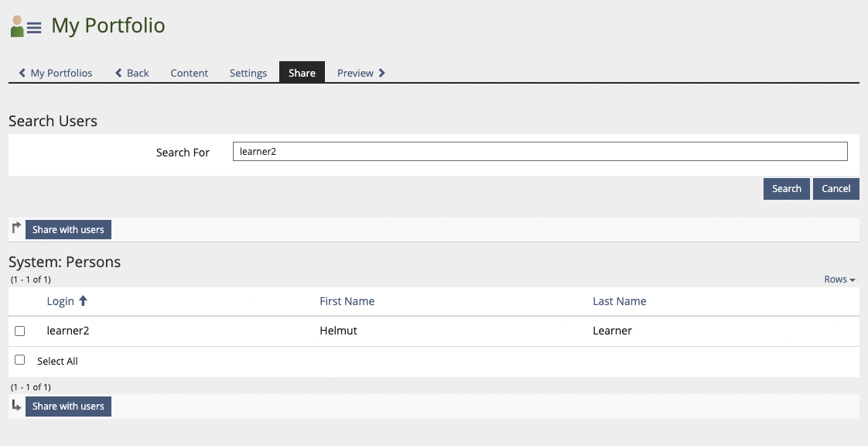
Task: Switch to the Content tab
Action: pyautogui.click(x=189, y=73)
